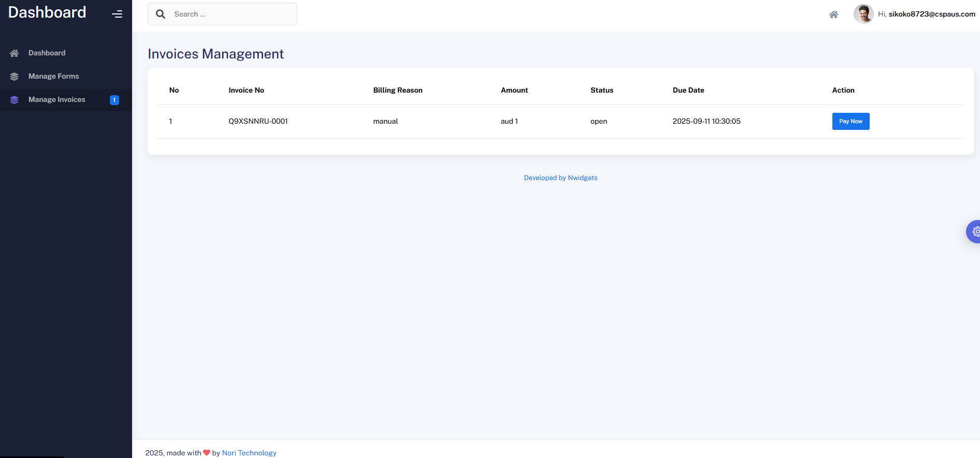Select Manage Invoices text in the sidebar
Viewport: 980px width, 458px height.
click(57, 99)
